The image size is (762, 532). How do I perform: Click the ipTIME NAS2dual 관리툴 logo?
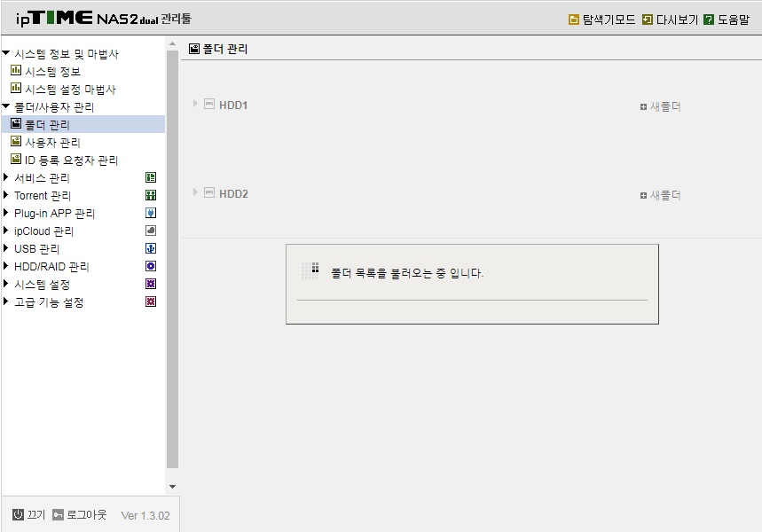tap(104, 19)
